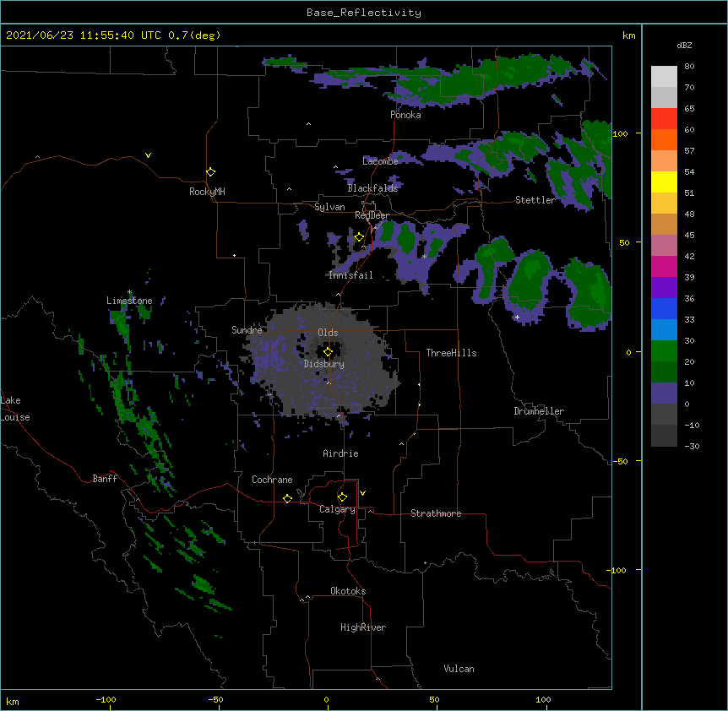
Task: Click the dBZ legend heading
Action: pyautogui.click(x=684, y=46)
